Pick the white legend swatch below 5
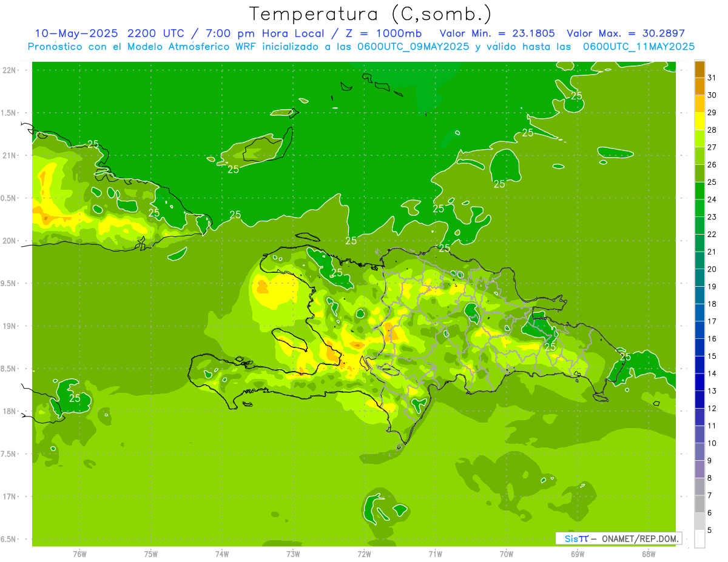The height and width of the screenshot is (562, 728). tap(699, 539)
